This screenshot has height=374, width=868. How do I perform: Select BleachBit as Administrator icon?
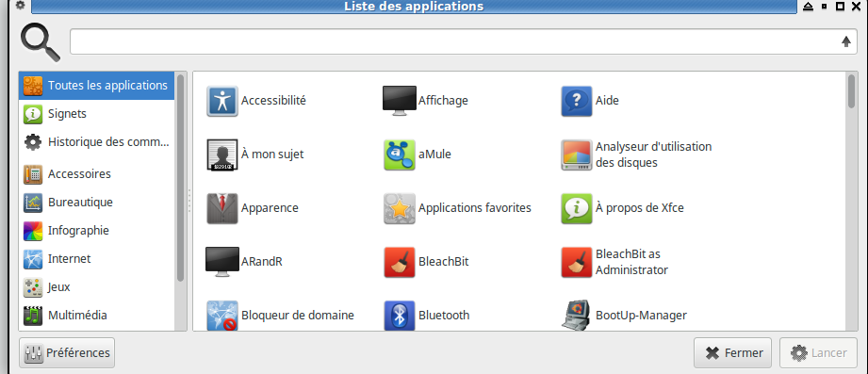point(576,262)
